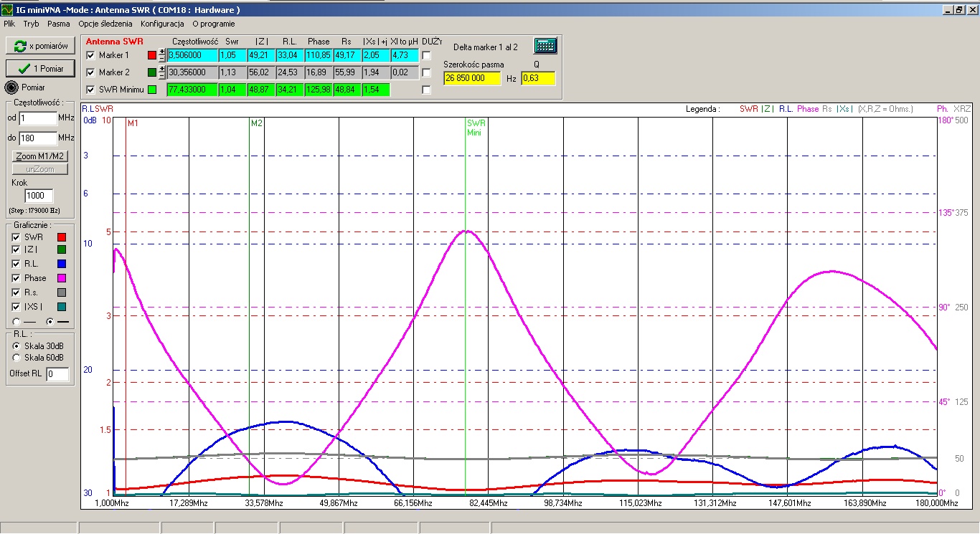Disable the SWR Minimum marker checkbox
The height and width of the screenshot is (534, 980).
pyautogui.click(x=90, y=90)
